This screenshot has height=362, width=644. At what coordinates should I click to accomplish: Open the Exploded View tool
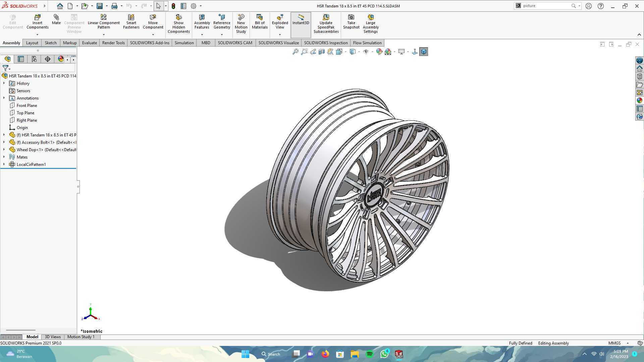[280, 22]
